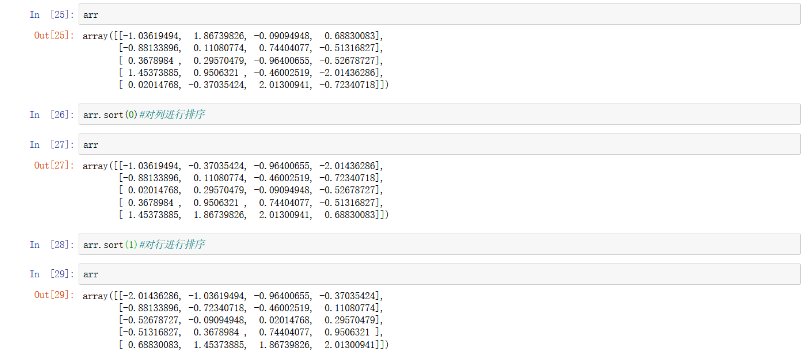
Task: Select the arr.sort(1) code cell
Action: [439, 244]
